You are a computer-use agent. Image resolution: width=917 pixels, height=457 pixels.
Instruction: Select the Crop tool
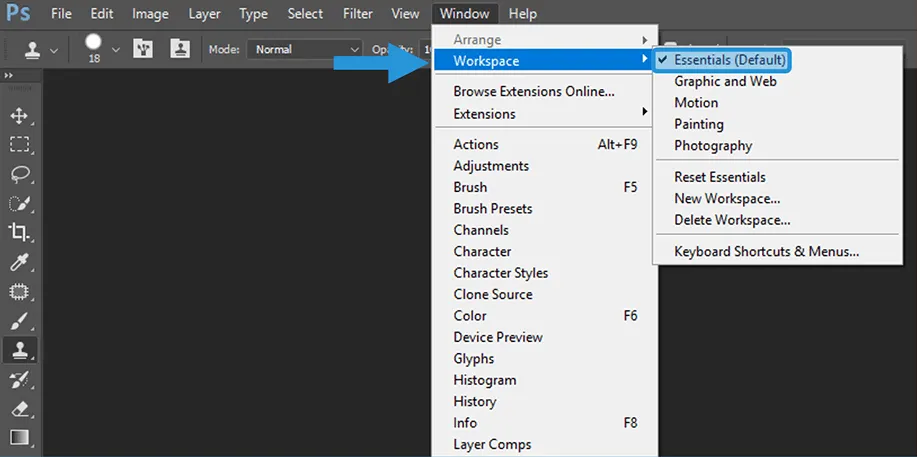point(19,232)
